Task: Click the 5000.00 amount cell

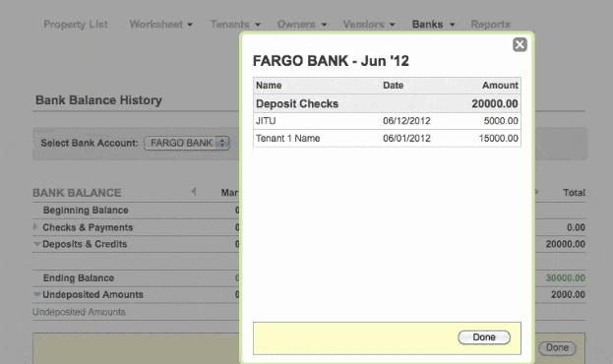Action: (x=501, y=121)
